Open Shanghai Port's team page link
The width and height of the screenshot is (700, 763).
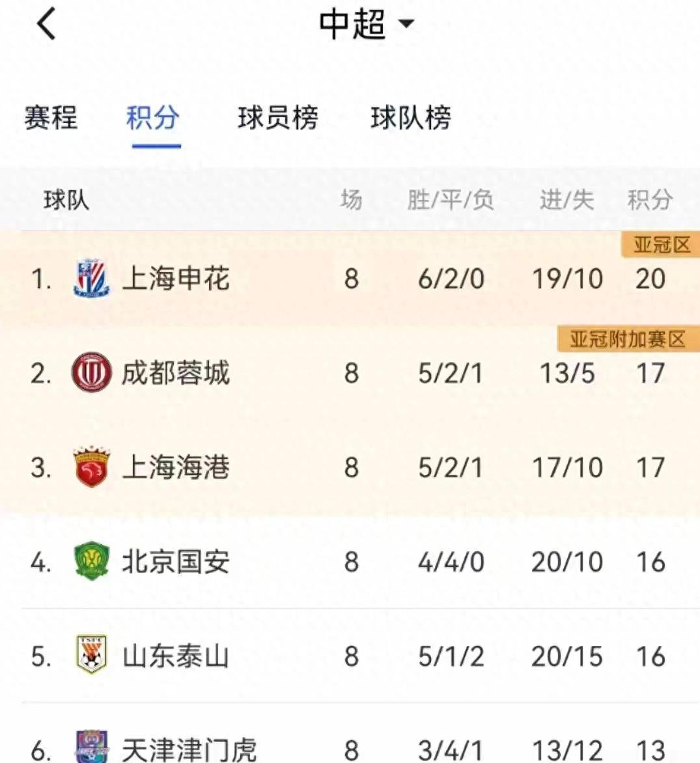[x=176, y=466]
